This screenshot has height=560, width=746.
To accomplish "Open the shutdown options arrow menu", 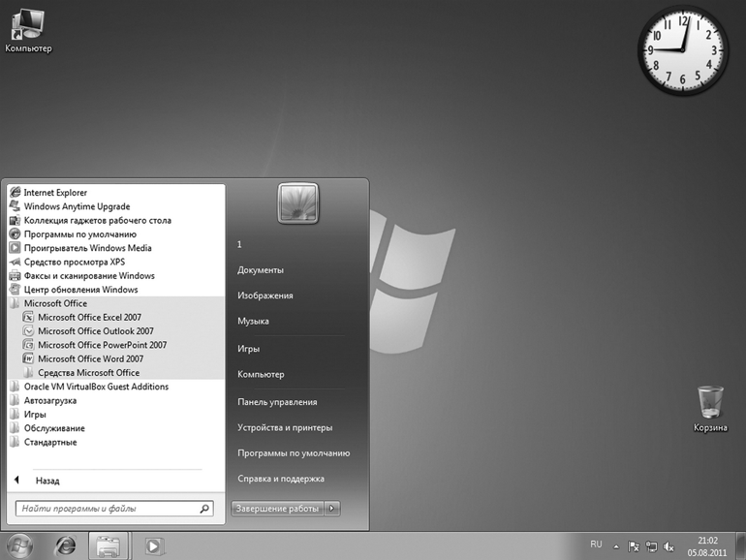I will pyautogui.click(x=332, y=508).
